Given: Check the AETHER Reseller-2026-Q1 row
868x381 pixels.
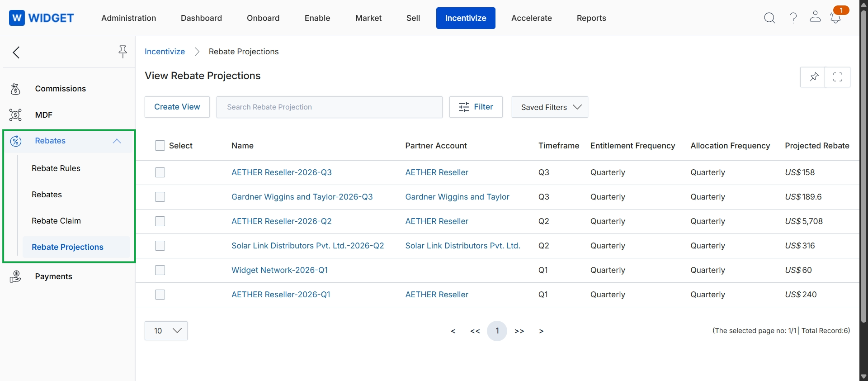Looking at the screenshot, I should (x=160, y=295).
